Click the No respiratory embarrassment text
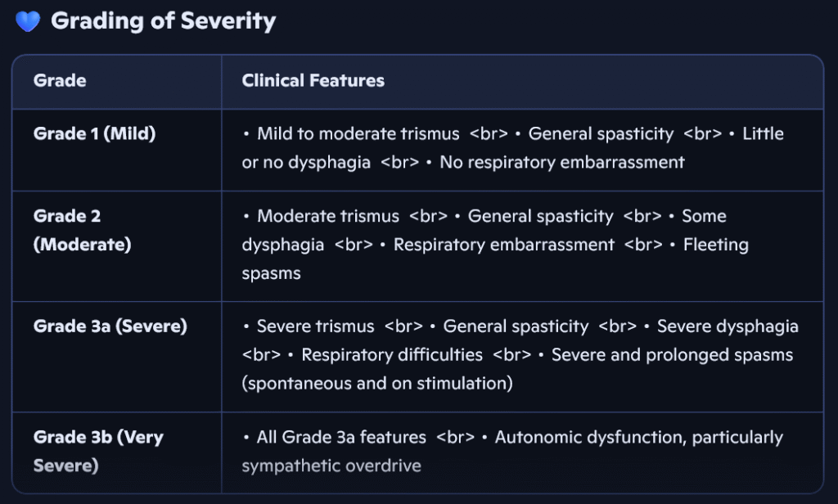 coord(561,162)
